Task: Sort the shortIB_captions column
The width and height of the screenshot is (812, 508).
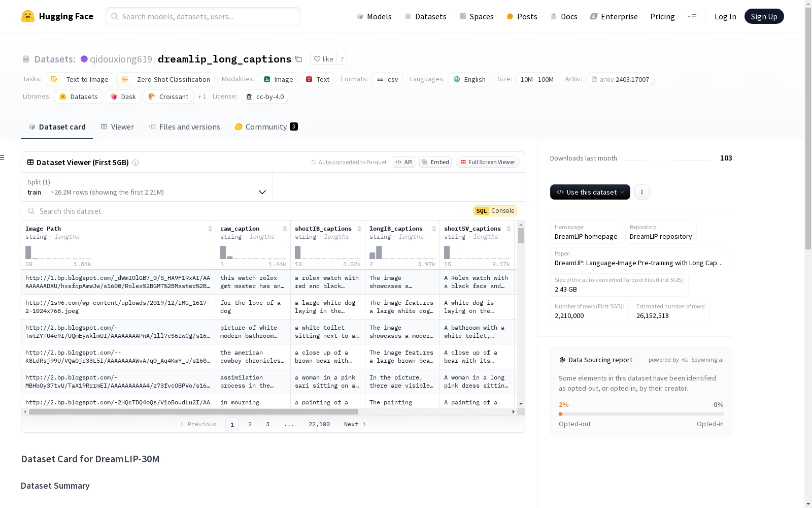Action: pyautogui.click(x=359, y=229)
